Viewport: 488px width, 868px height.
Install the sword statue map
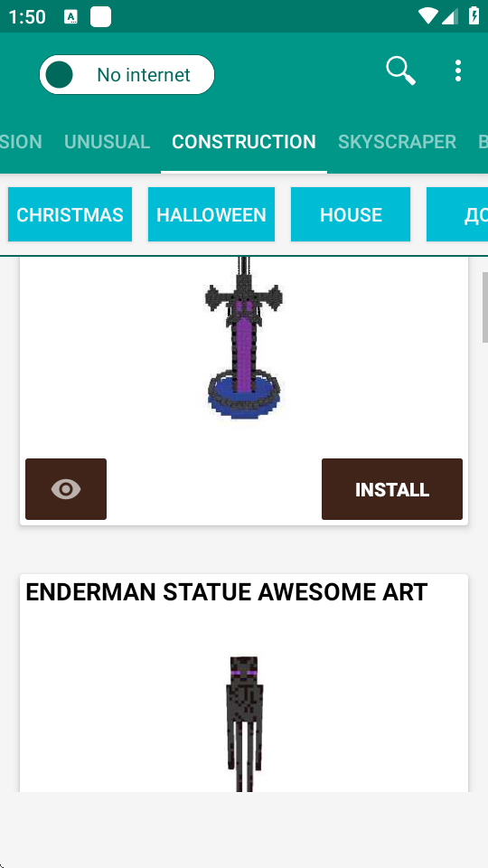(391, 489)
